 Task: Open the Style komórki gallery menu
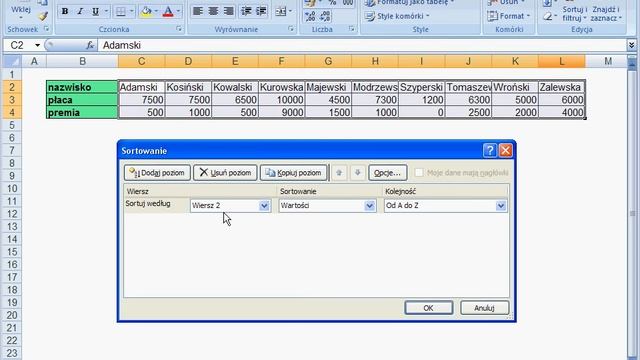point(397,16)
